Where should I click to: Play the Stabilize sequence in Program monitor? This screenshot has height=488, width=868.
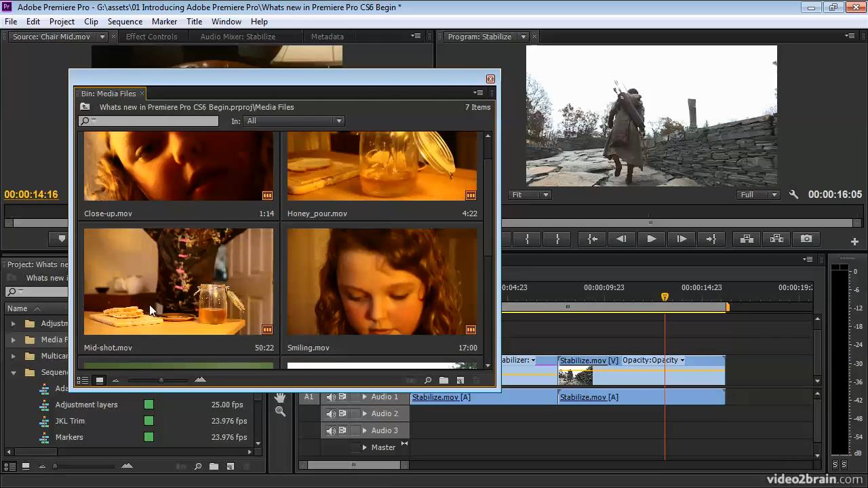[x=651, y=239]
